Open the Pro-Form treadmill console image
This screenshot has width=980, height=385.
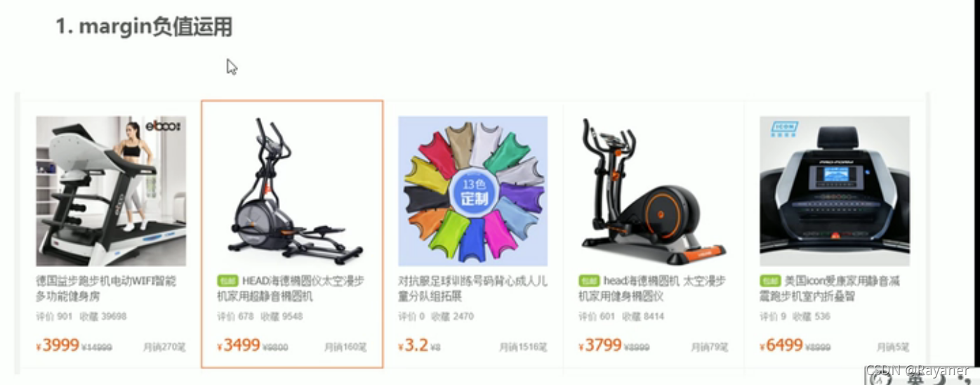(835, 191)
